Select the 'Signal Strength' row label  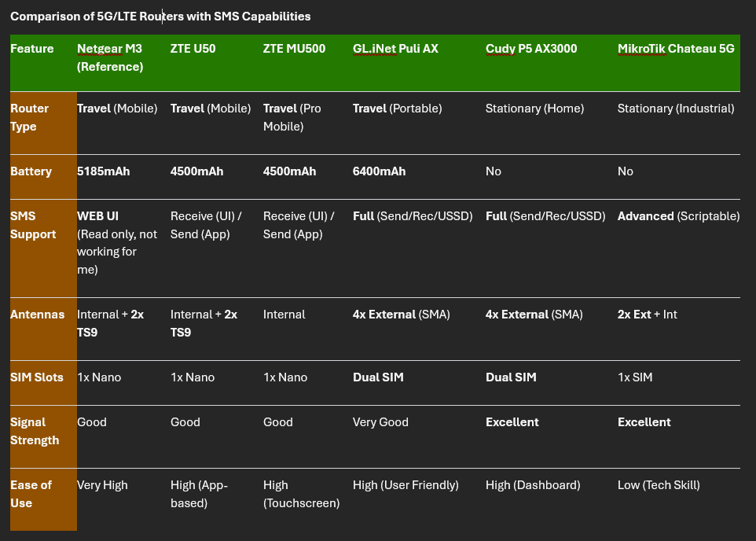click(35, 431)
